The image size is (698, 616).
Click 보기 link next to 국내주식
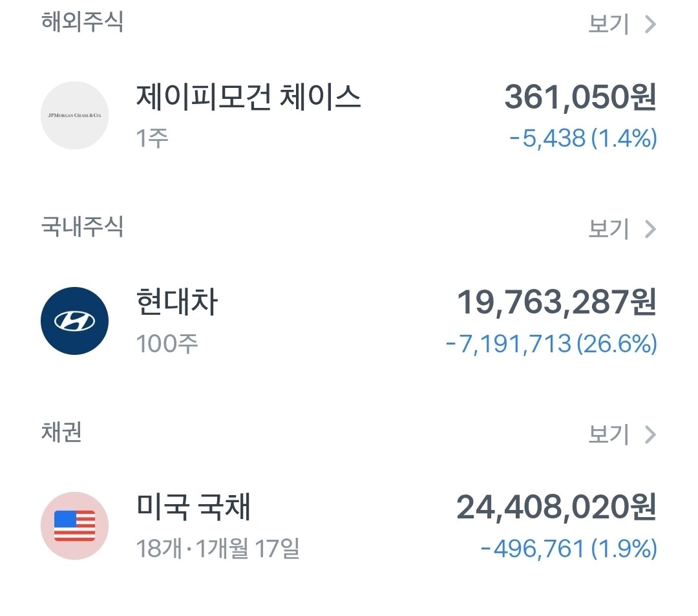tap(609, 229)
